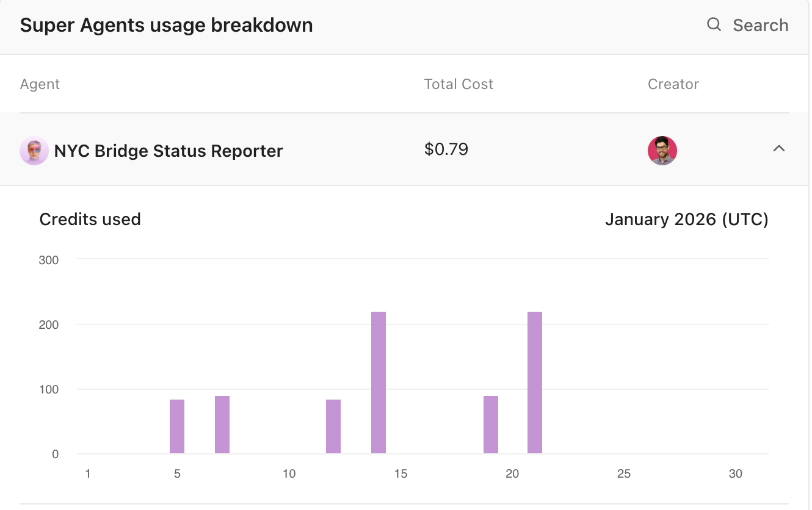The image size is (812, 510).
Task: Select the January 5 usage bar
Action: click(x=177, y=426)
